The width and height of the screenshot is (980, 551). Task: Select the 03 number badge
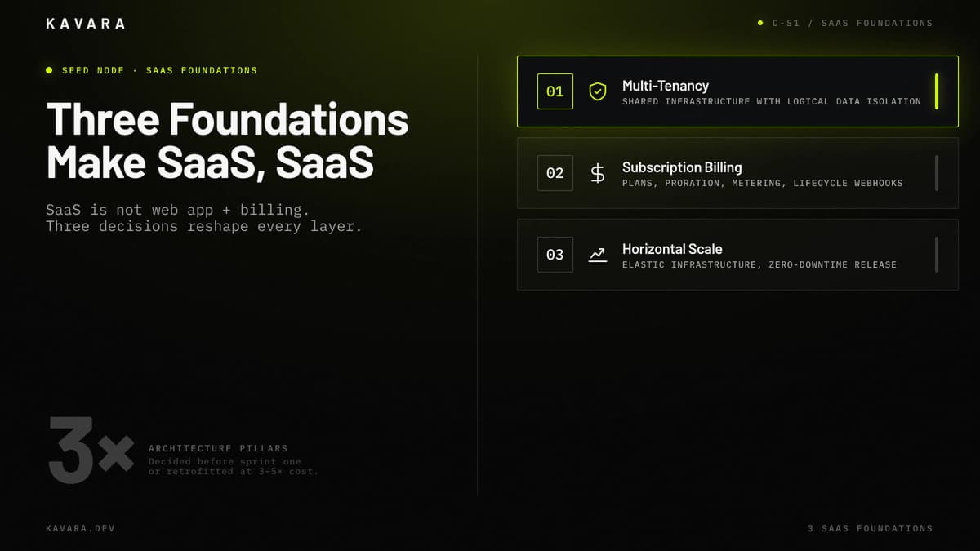tap(555, 255)
